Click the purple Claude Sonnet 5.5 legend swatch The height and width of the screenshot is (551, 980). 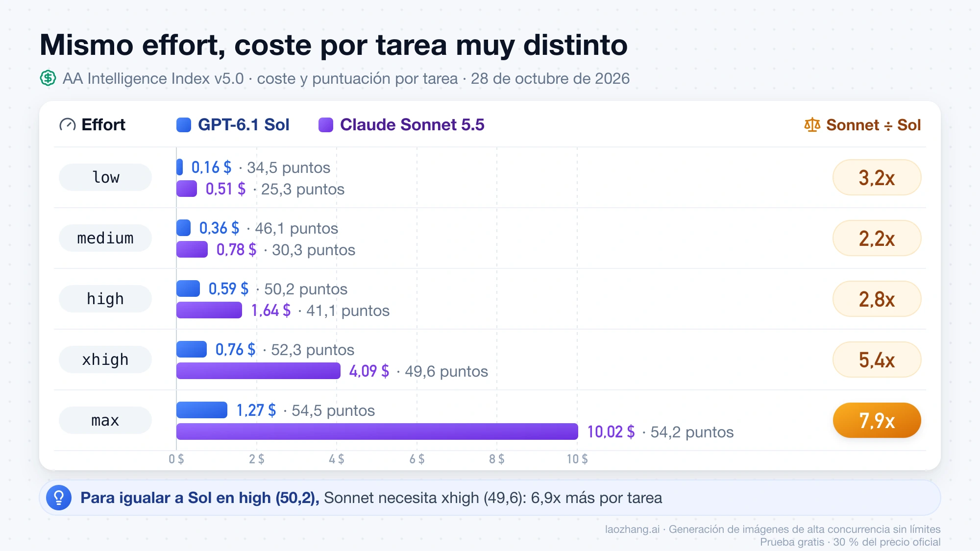(326, 125)
